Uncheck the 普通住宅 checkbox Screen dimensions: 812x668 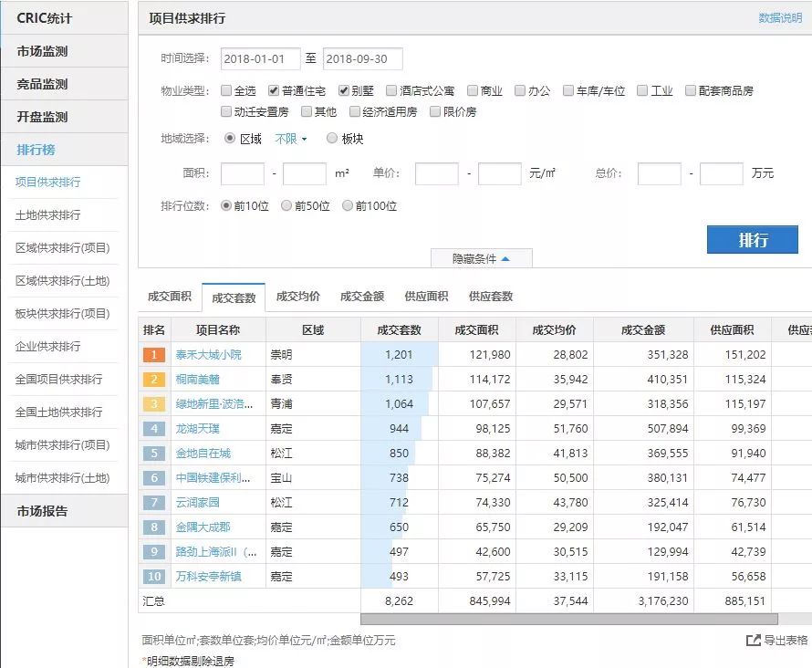tap(274, 91)
